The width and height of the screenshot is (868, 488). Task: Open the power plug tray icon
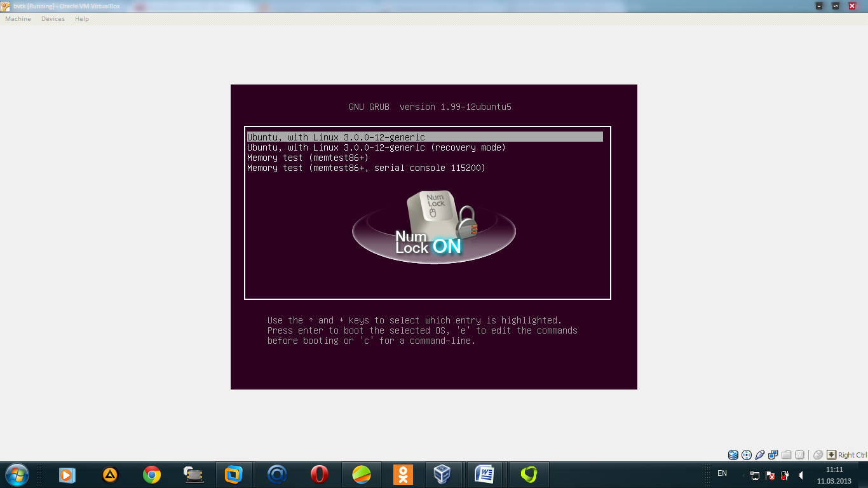click(x=785, y=475)
